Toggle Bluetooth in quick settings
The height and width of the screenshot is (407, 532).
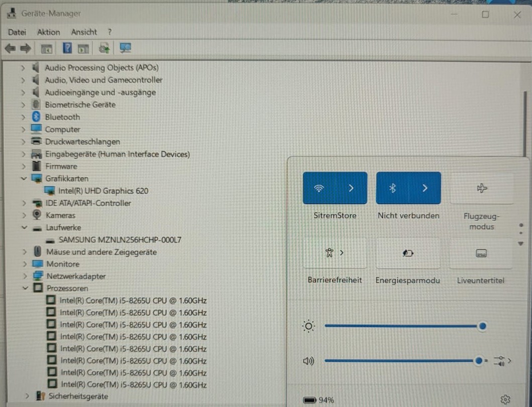(392, 188)
